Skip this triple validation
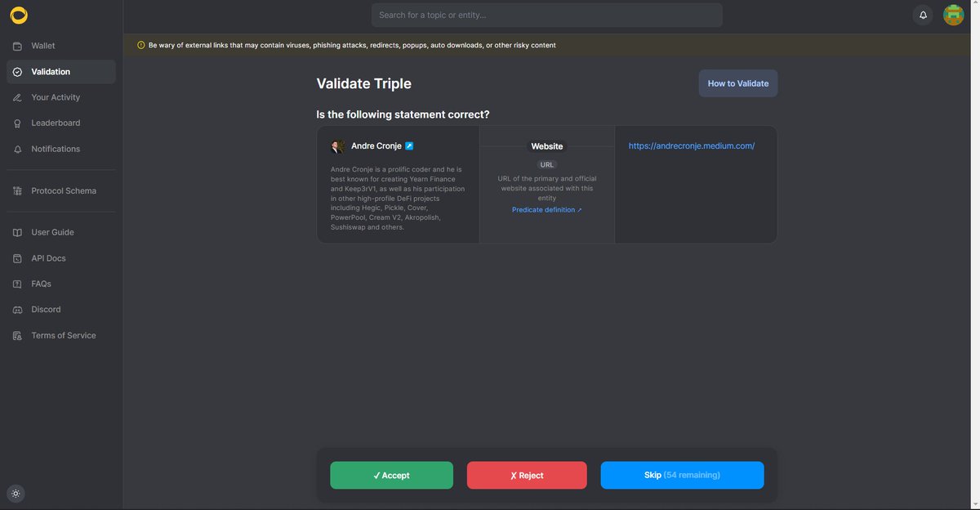This screenshot has height=510, width=980. pos(682,476)
